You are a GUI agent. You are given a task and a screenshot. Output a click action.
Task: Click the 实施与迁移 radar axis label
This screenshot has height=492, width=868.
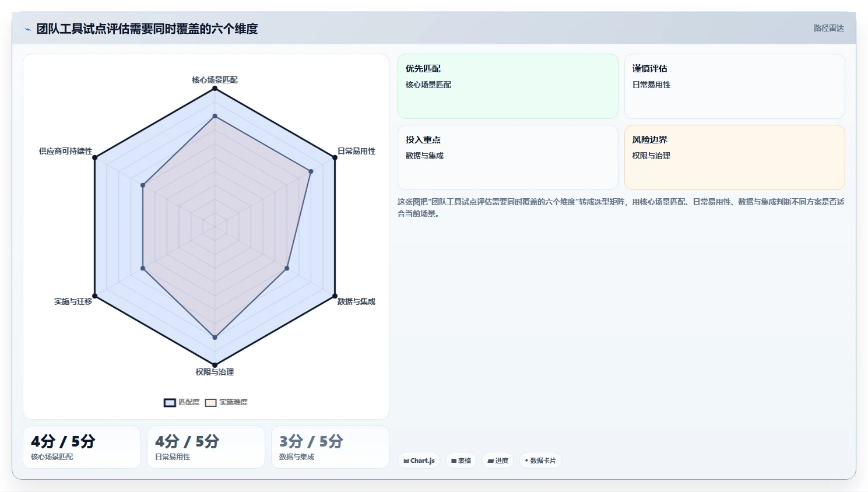[x=73, y=301]
